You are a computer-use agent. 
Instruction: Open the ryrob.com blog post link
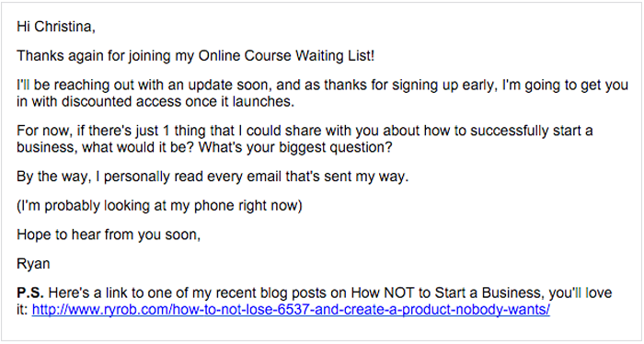click(291, 309)
